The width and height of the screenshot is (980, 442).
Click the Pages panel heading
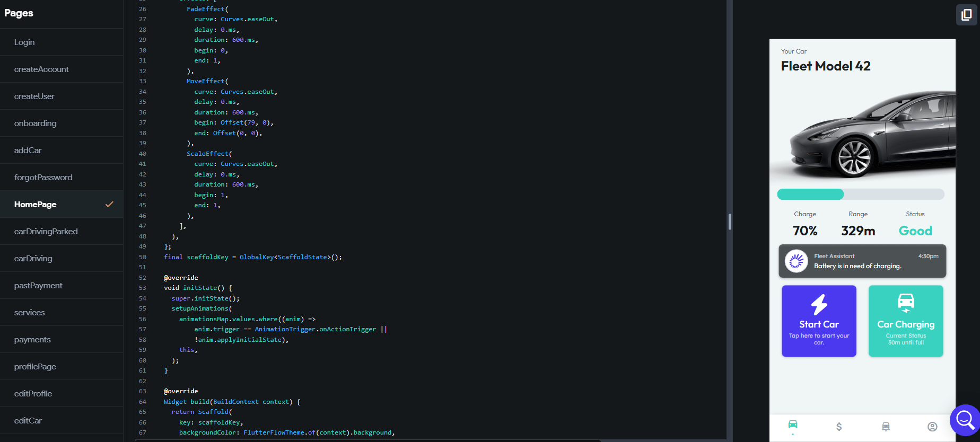point(19,13)
